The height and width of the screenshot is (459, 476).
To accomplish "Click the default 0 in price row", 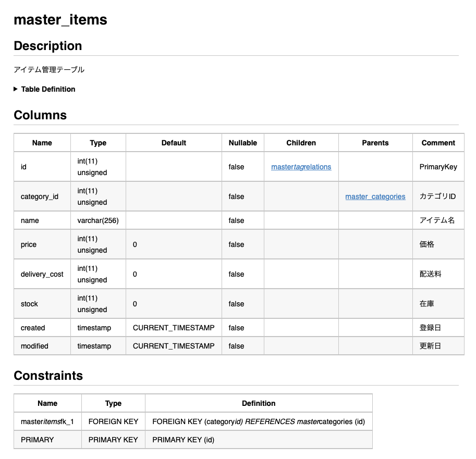I will coord(174,244).
